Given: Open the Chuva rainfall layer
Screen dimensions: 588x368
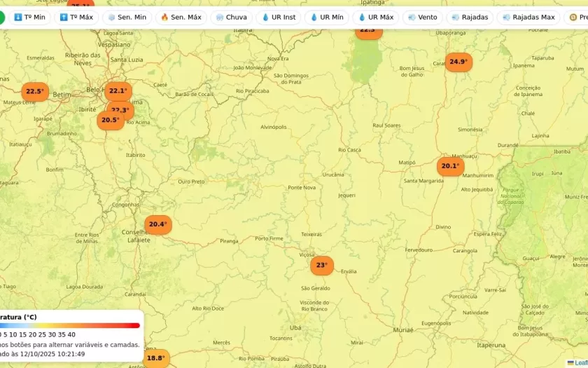Looking at the screenshot, I should tap(231, 18).
